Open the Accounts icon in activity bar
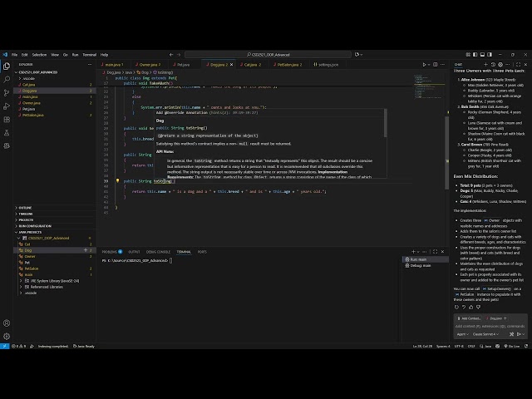This screenshot has height=399, width=532. point(7,323)
